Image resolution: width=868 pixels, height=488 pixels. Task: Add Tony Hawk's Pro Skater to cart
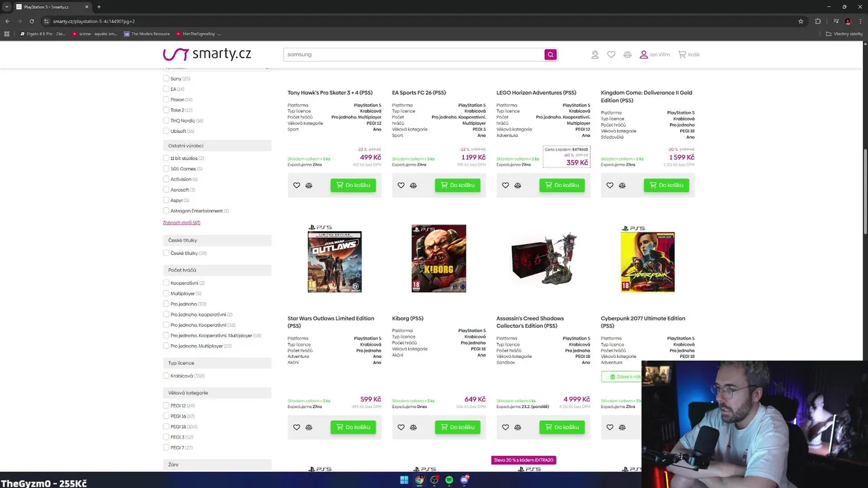(353, 185)
